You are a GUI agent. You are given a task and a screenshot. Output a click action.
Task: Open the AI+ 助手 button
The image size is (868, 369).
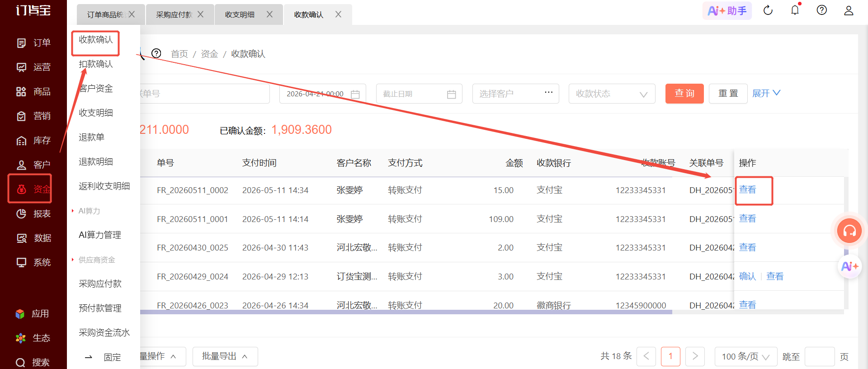[x=727, y=11]
